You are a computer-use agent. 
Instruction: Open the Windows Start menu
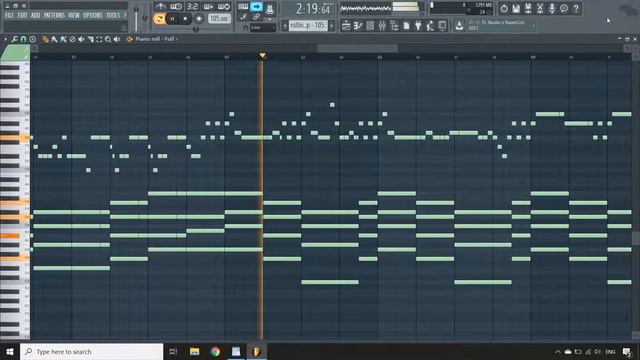coord(10,351)
